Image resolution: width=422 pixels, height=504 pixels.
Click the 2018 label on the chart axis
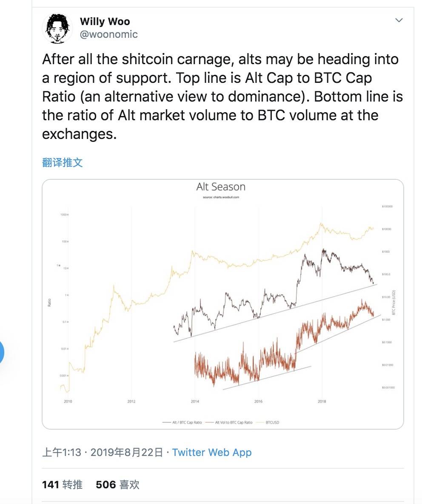tap(322, 401)
